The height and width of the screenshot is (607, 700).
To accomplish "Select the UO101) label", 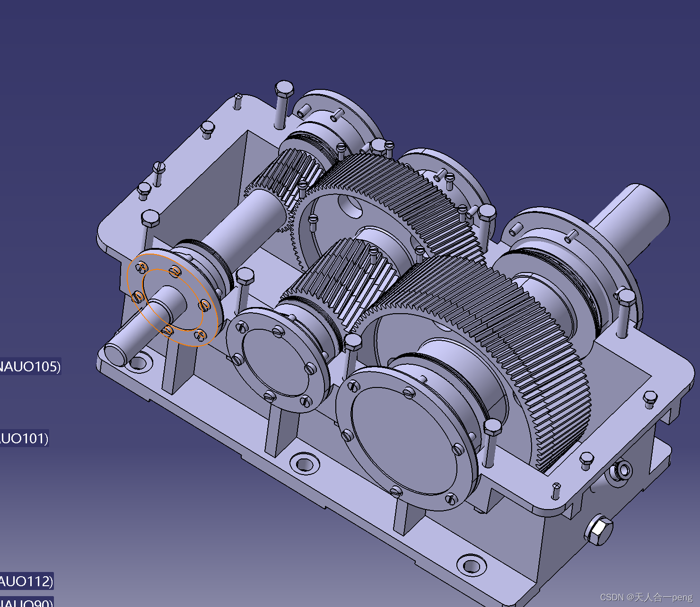I will click(24, 438).
